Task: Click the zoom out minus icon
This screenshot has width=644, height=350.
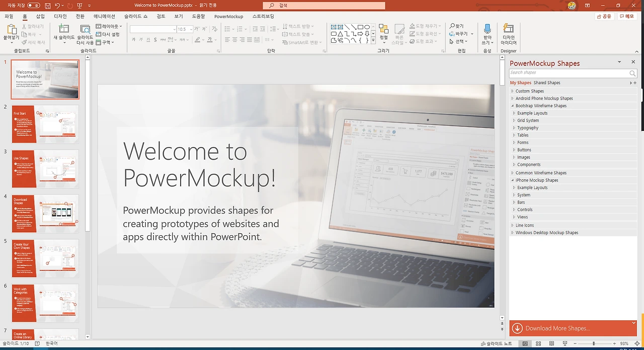Action: coord(575,343)
